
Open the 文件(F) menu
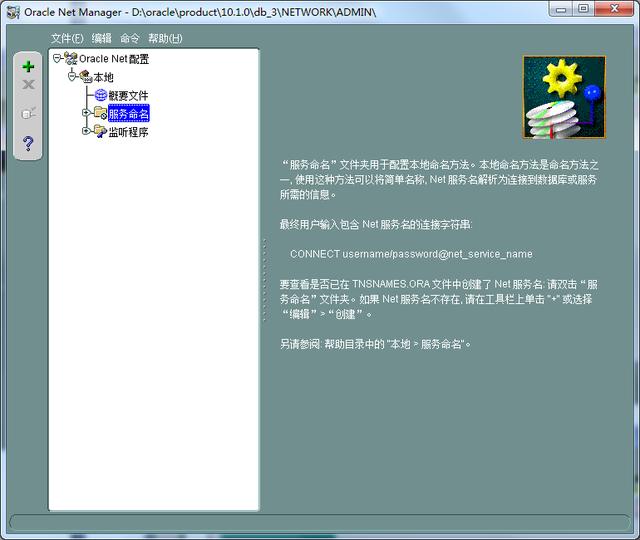click(x=67, y=38)
